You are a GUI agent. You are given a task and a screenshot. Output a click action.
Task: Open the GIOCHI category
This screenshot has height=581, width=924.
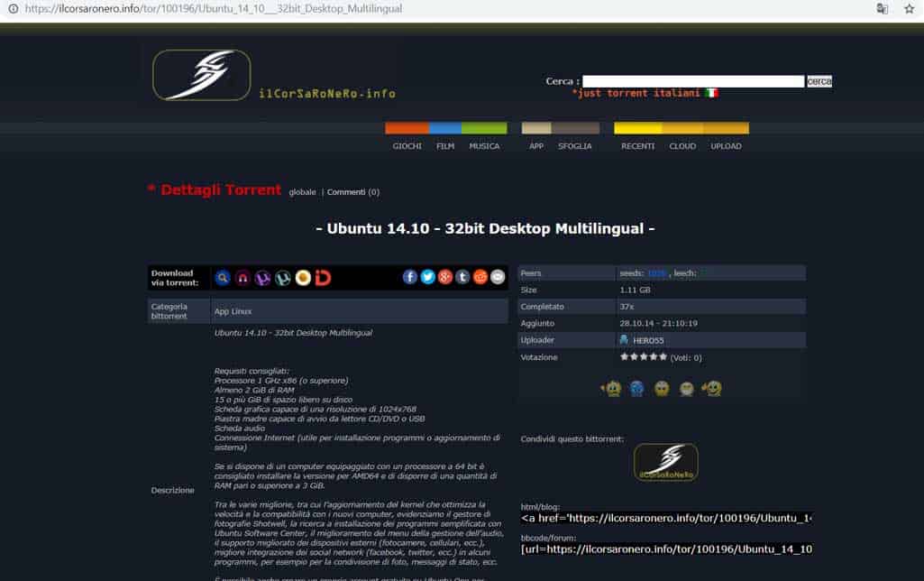coord(407,146)
